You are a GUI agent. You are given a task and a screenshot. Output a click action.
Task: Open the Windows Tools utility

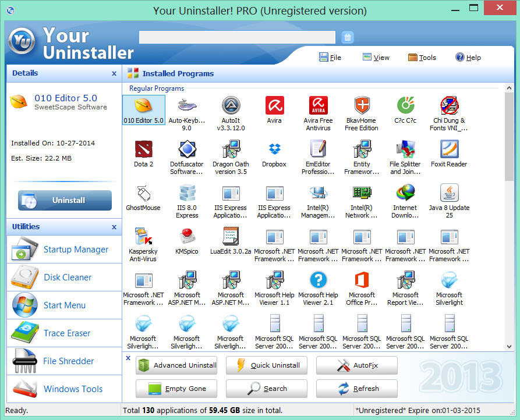(x=64, y=389)
